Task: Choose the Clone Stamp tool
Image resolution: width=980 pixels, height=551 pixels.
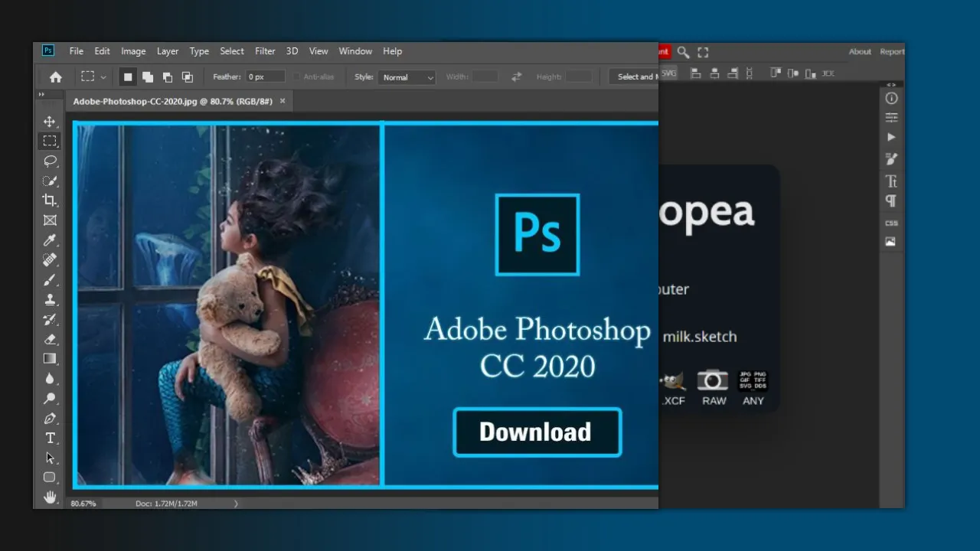Action: tap(50, 299)
